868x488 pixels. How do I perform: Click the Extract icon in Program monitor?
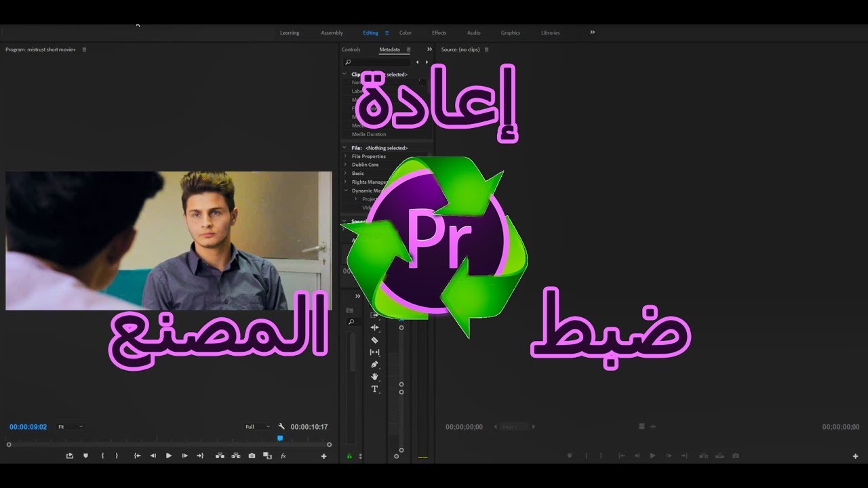pyautogui.click(x=235, y=456)
